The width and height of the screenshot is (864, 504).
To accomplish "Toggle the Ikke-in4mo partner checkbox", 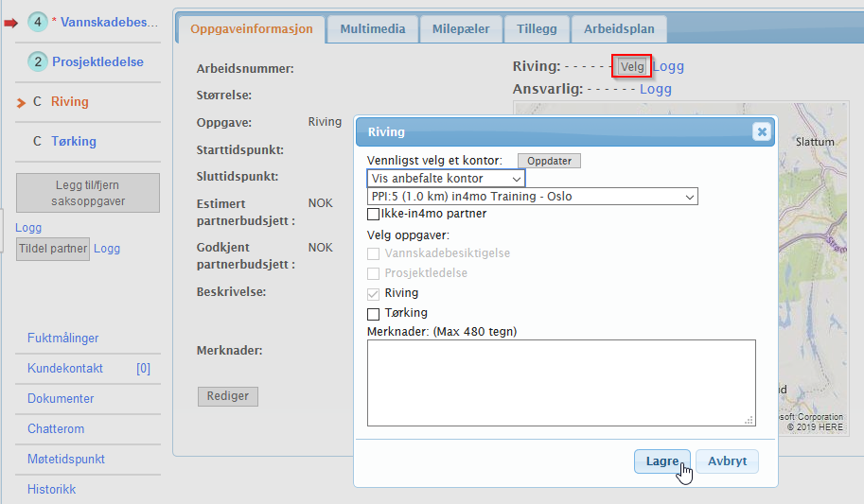I will [373, 214].
